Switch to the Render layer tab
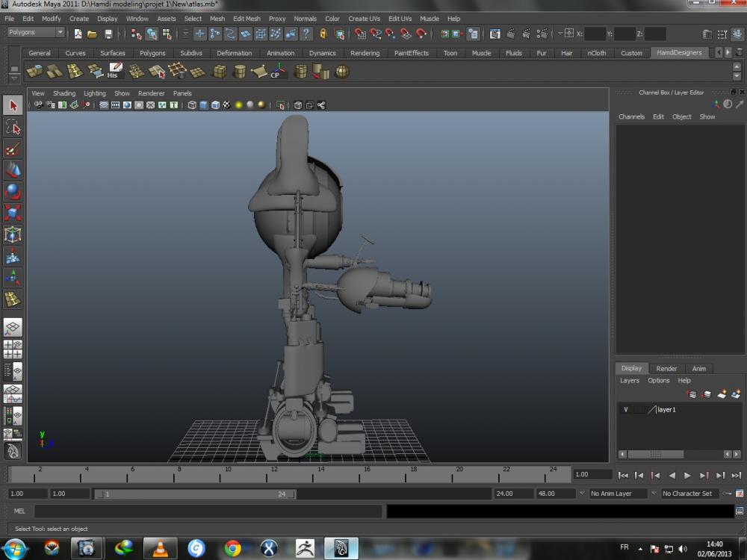This screenshot has height=560, width=747. click(x=666, y=368)
